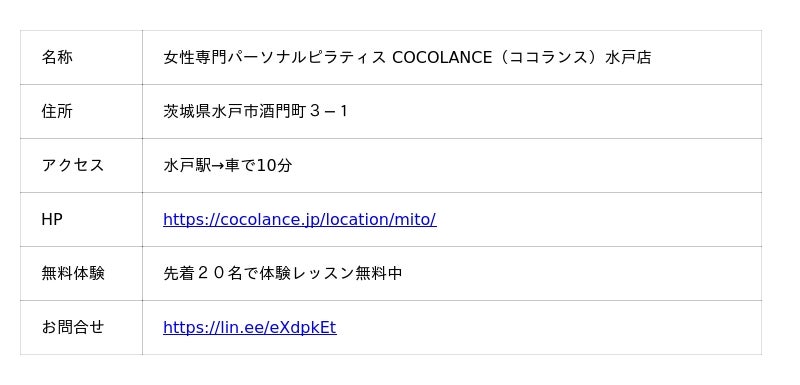Screen dimensions: 800x385
Task: Click the 住所 row label
Action: coord(57,111)
